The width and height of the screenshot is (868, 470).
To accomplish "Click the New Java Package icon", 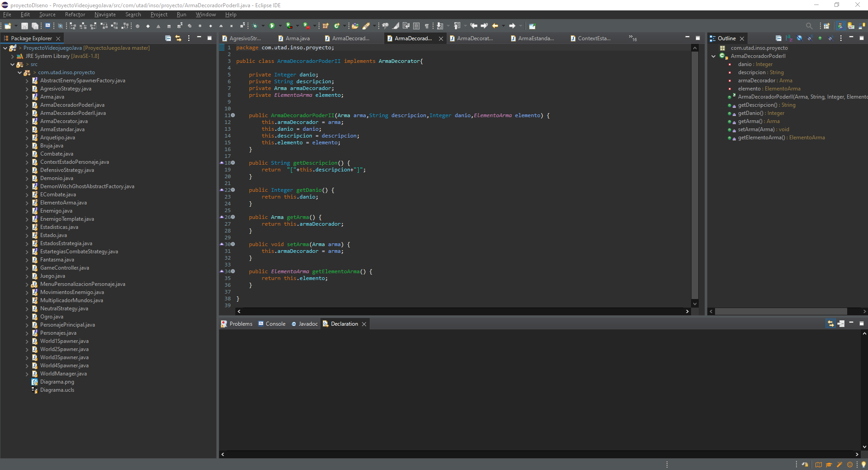I will tap(325, 26).
